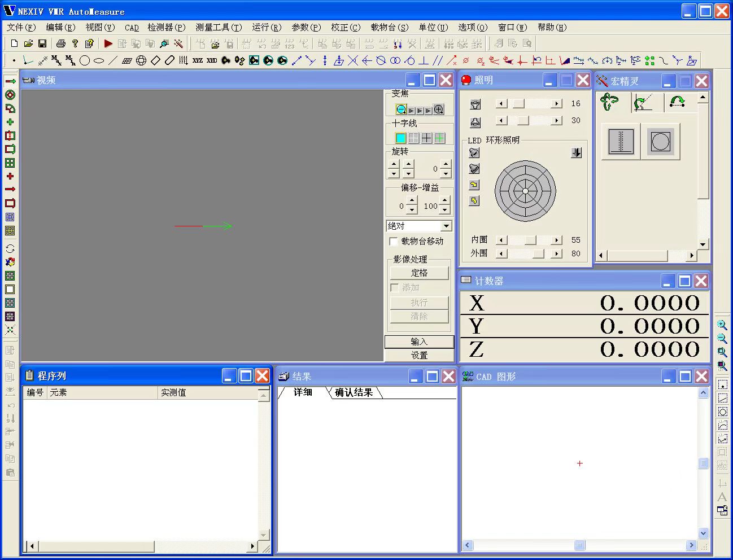Screen dimensions: 733x560
Task: Click the zoom-in magnifier in focus group
Action: click(x=439, y=110)
